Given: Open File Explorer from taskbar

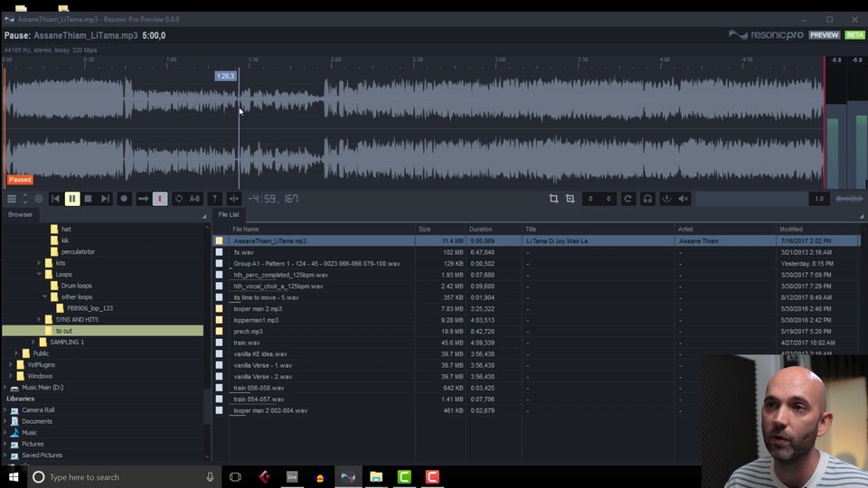Looking at the screenshot, I should pyautogui.click(x=376, y=477).
